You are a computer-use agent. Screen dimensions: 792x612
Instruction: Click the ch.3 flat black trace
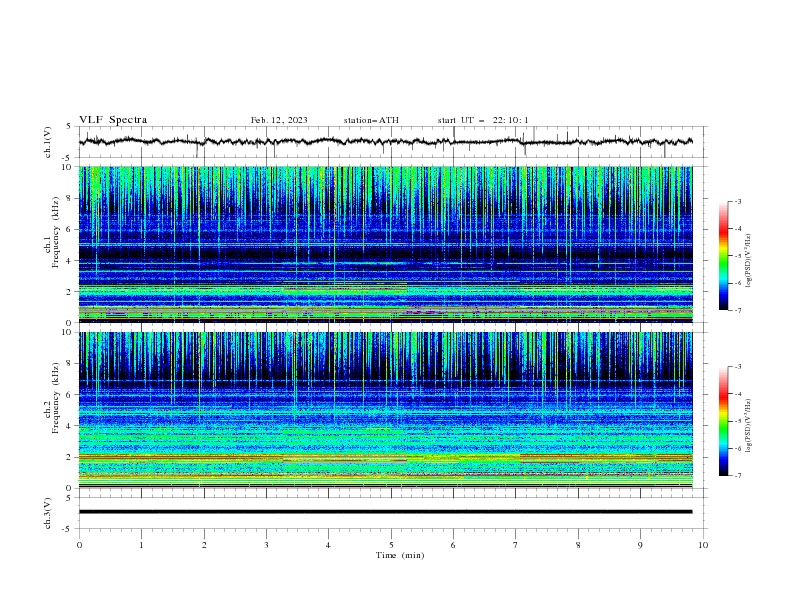point(385,512)
